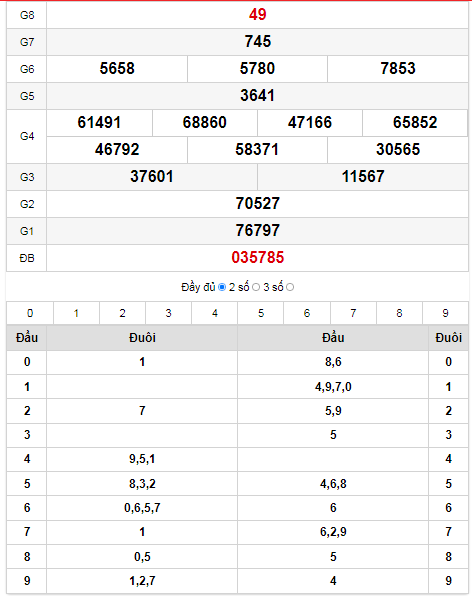Click the G8 prize number 49
The width and height of the screenshot is (472, 596).
coord(258,15)
